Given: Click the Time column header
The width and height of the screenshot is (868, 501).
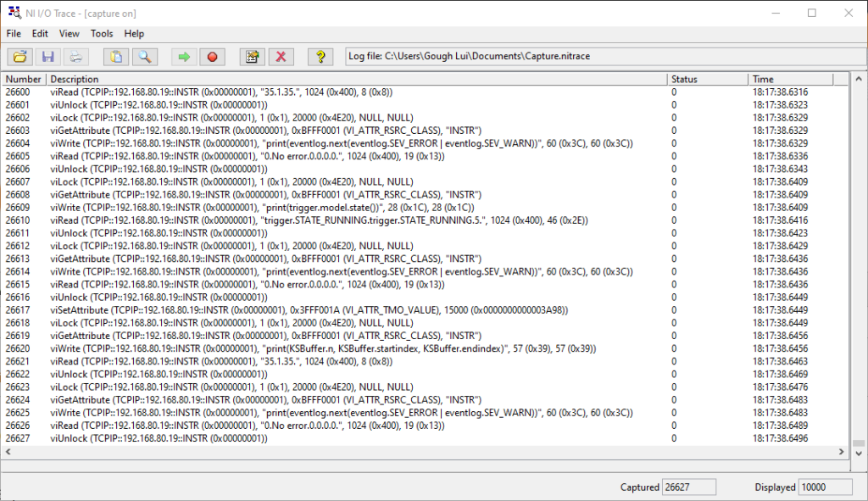Looking at the screenshot, I should pyautogui.click(x=791, y=79).
